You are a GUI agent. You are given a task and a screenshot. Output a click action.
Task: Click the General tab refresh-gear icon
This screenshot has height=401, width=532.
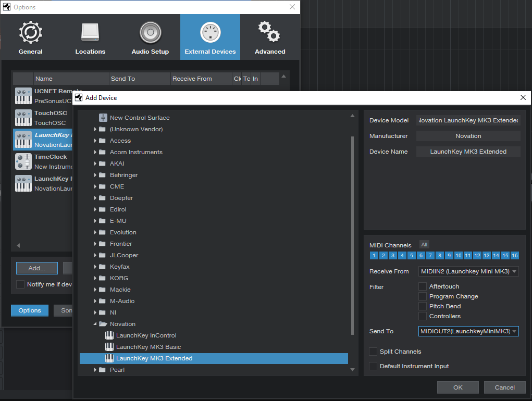point(31,32)
